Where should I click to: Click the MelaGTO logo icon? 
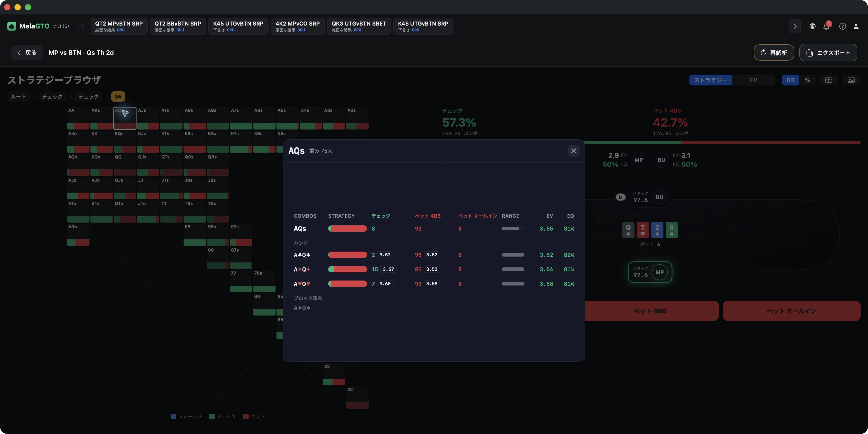[12, 26]
